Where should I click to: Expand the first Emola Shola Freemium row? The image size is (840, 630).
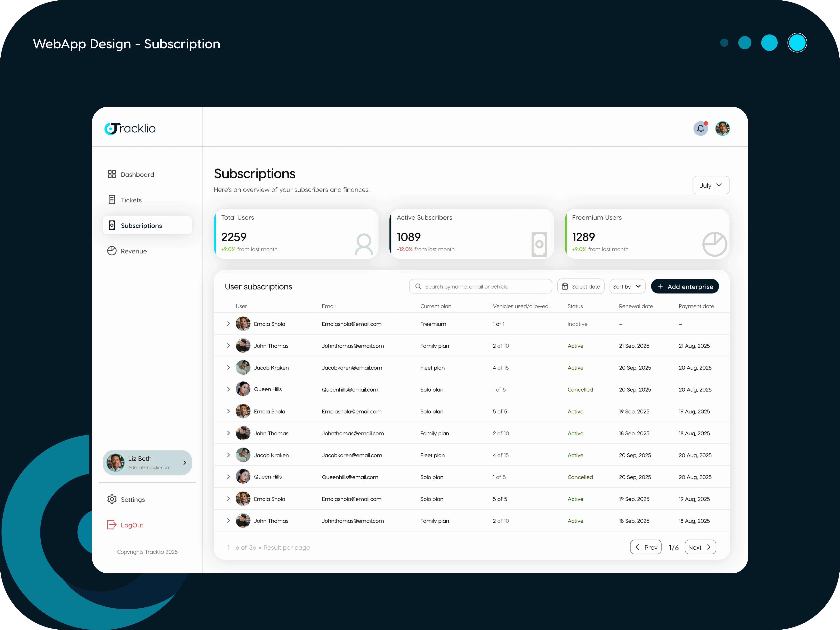pyautogui.click(x=228, y=324)
